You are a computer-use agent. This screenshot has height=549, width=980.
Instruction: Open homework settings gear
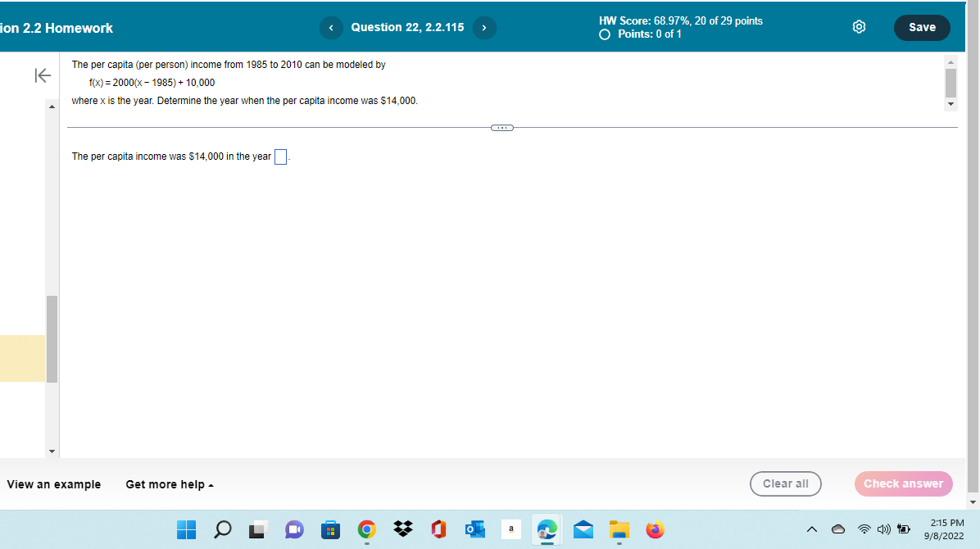point(860,27)
